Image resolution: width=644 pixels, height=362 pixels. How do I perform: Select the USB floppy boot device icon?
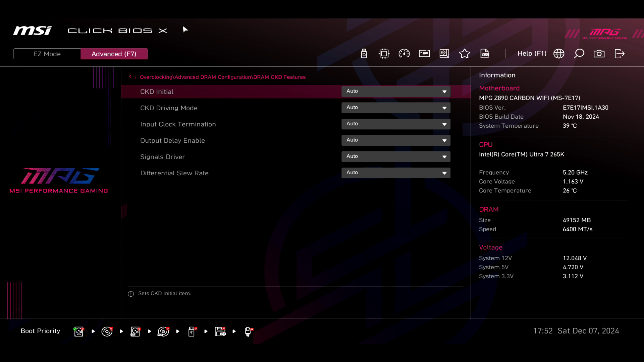click(220, 331)
